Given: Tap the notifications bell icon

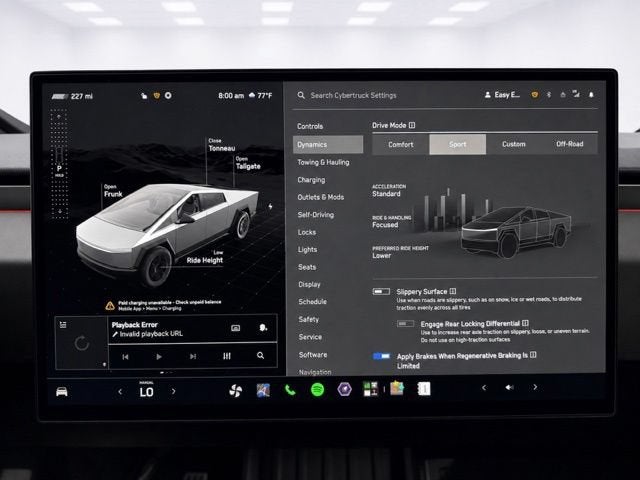Looking at the screenshot, I should click(591, 95).
